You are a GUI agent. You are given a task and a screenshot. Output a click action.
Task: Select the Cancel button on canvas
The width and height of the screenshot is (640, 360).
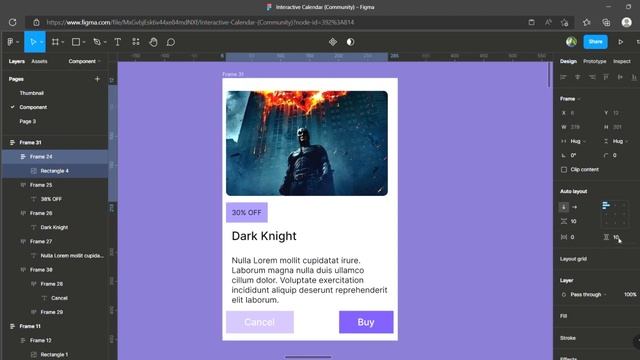click(x=260, y=322)
